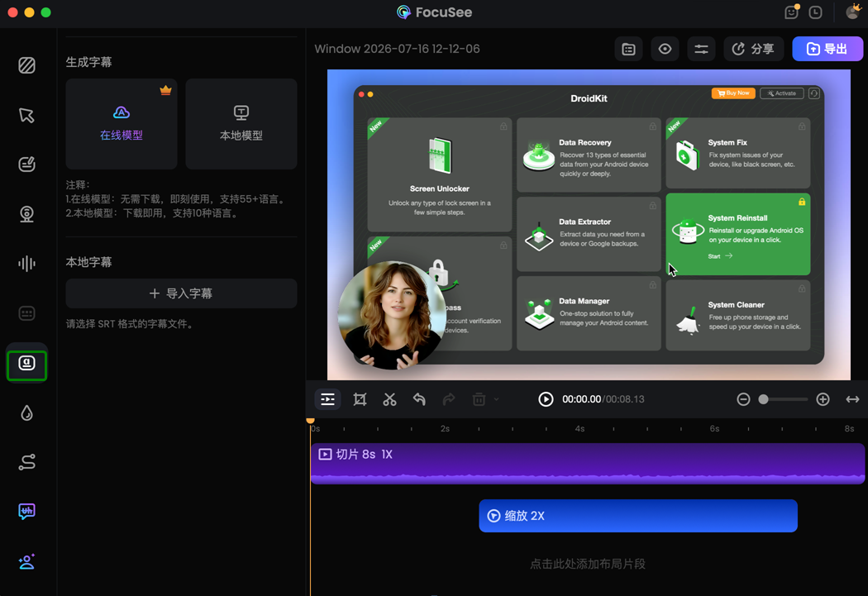Choose the 本地模型 local model card
Image resolution: width=868 pixels, height=596 pixels.
(241, 124)
